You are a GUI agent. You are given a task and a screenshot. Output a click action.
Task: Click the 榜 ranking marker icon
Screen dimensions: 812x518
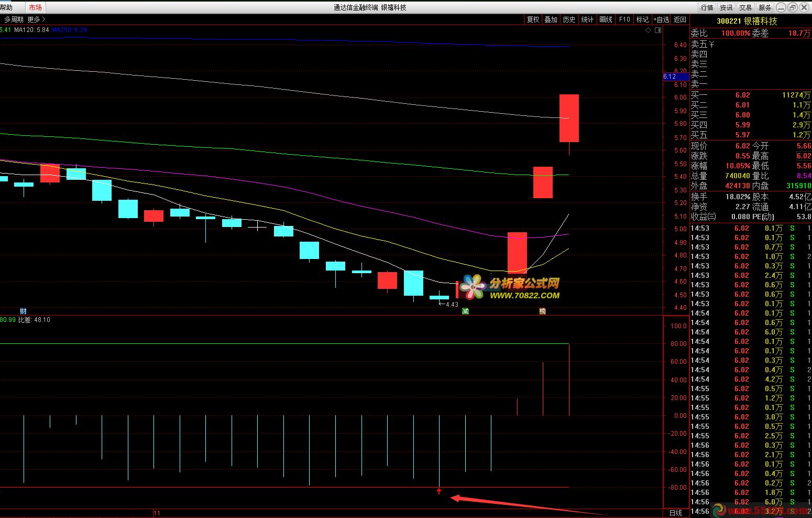point(542,311)
